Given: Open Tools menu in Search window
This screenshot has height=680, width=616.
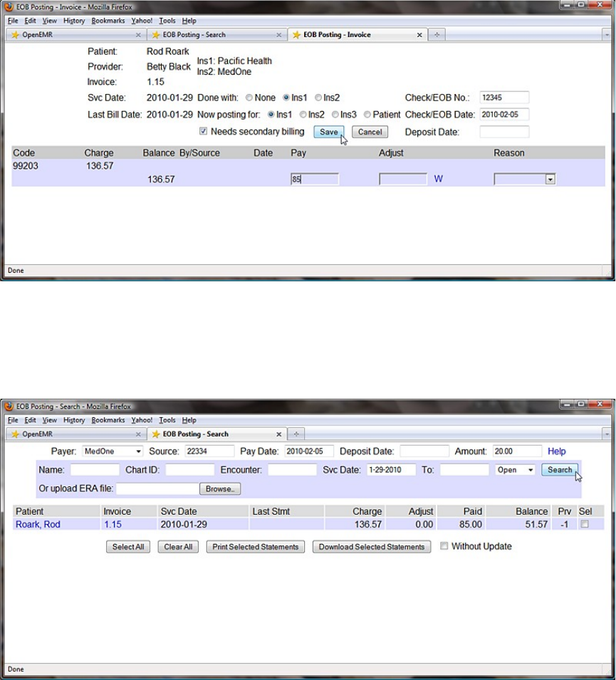Looking at the screenshot, I should 167,420.
